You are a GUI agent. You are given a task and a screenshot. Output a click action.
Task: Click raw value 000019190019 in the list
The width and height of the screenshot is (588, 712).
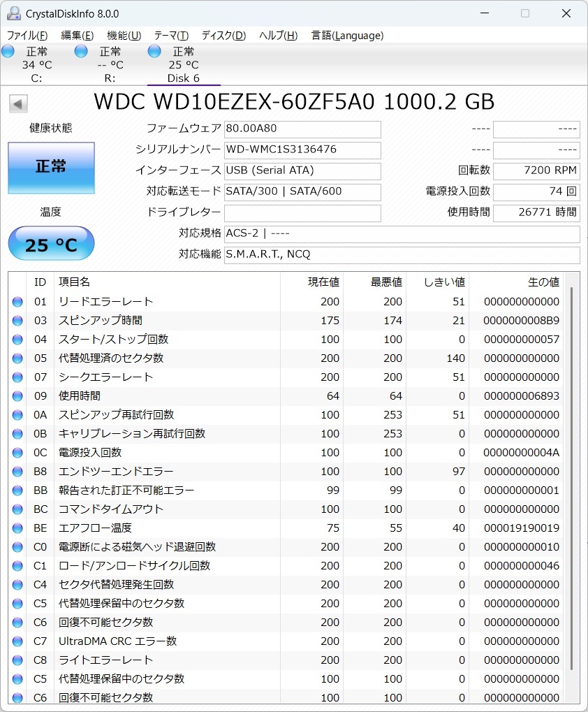pyautogui.click(x=521, y=528)
